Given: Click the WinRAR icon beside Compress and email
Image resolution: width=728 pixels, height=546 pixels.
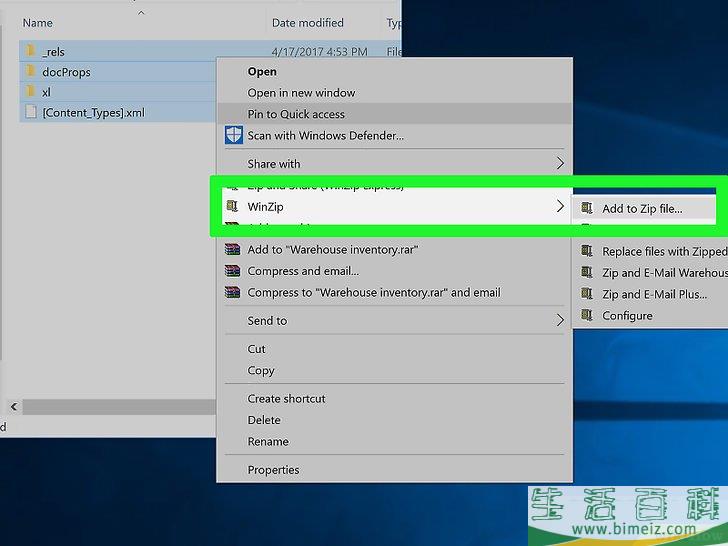Looking at the screenshot, I should click(x=233, y=271).
